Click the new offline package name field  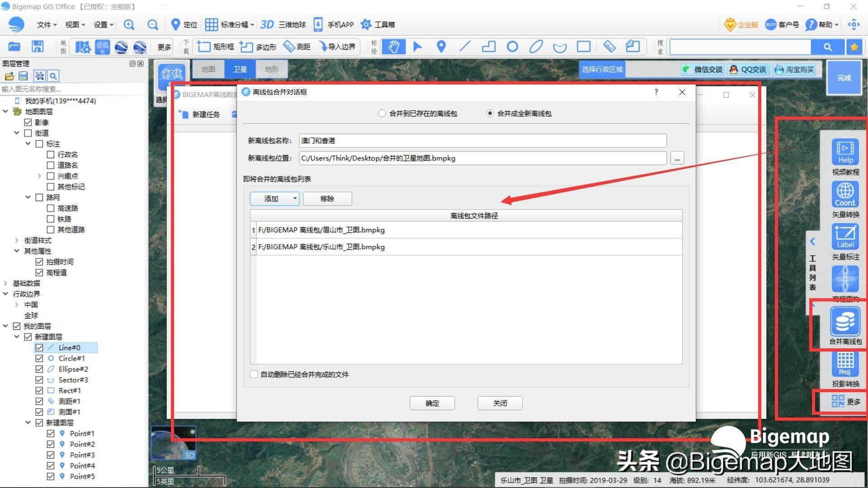(482, 141)
